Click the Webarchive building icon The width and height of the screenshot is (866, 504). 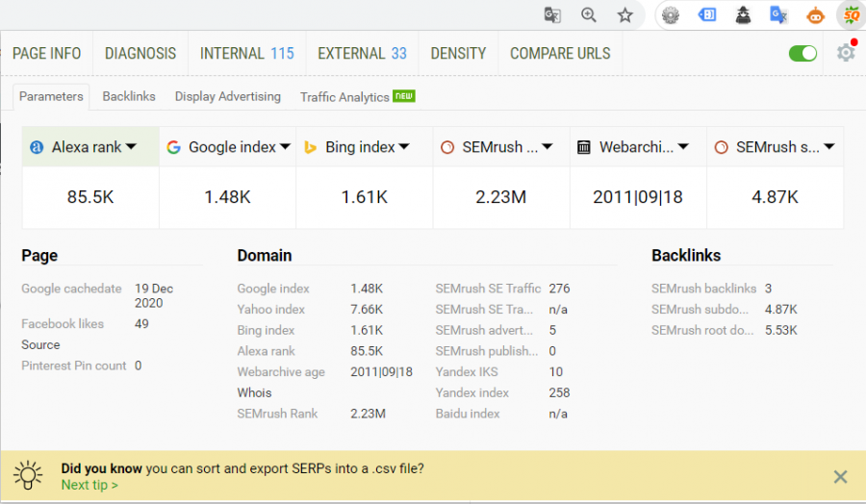(584, 147)
